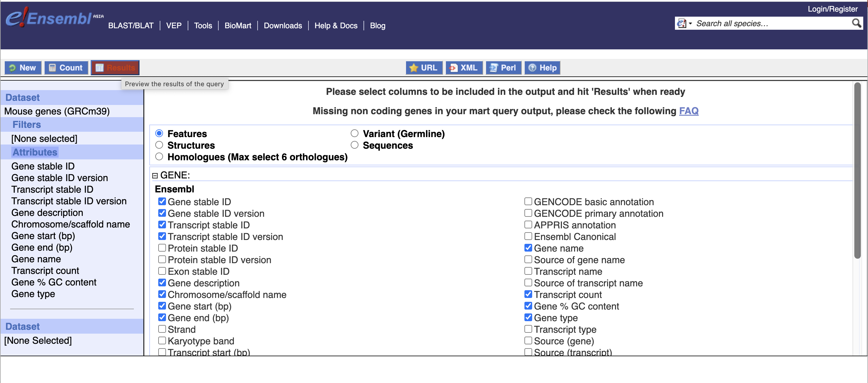Check GENCODE primary annotation checkbox
The width and height of the screenshot is (868, 383).
[528, 213]
